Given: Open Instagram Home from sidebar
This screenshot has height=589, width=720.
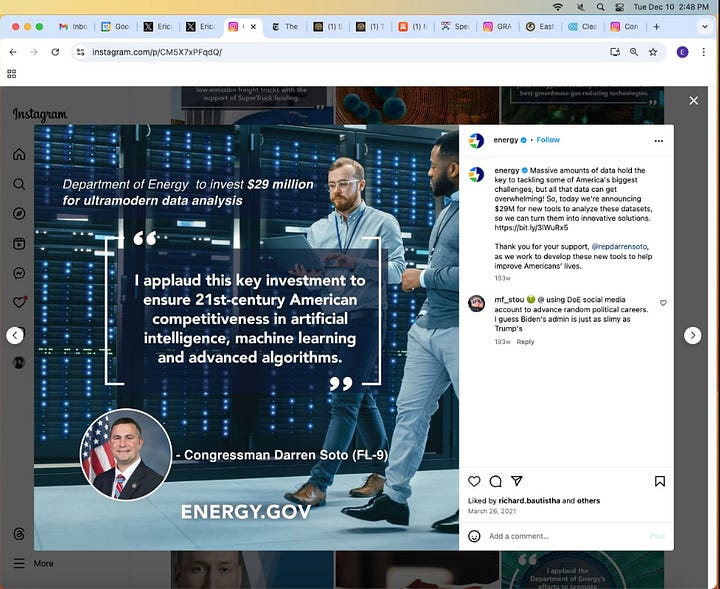Looking at the screenshot, I should click(x=19, y=154).
